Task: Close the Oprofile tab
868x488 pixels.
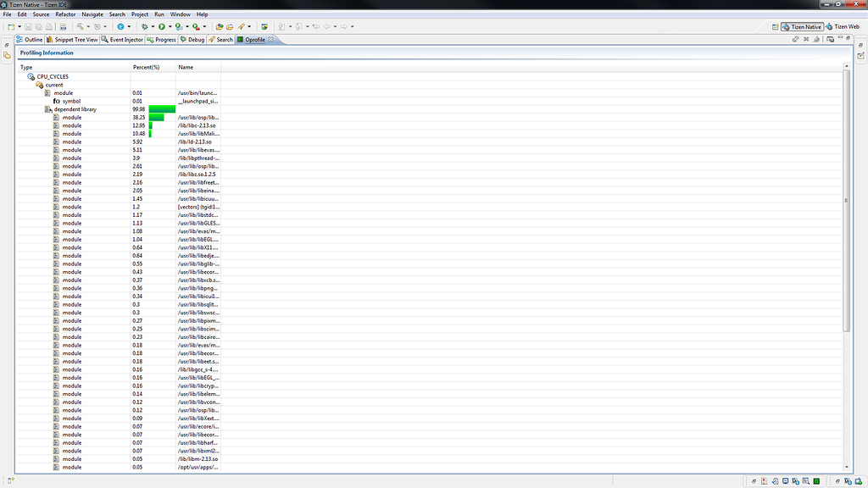Action: click(270, 39)
